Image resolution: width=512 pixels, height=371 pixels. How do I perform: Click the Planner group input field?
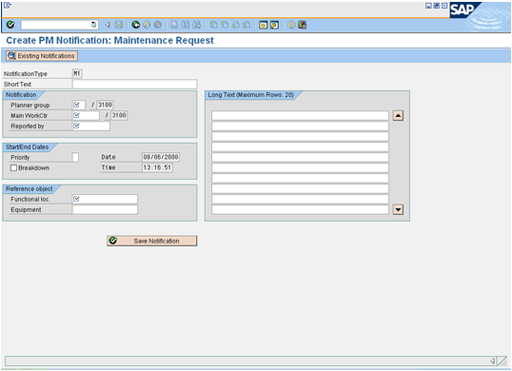pyautogui.click(x=79, y=105)
